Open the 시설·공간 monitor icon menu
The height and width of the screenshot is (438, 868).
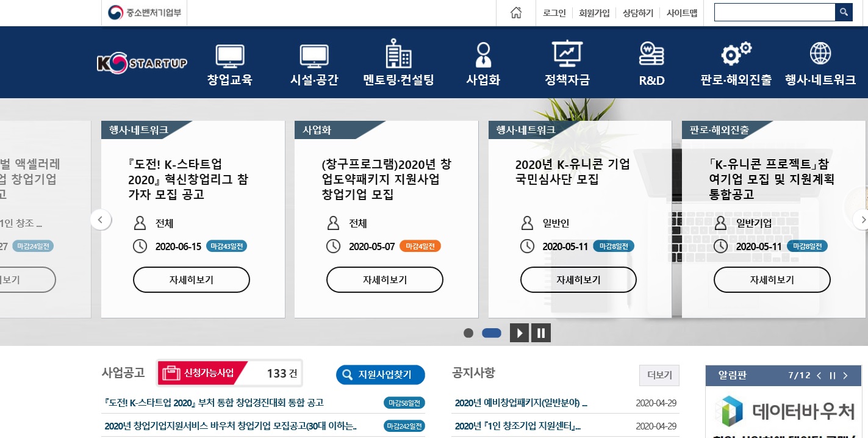[314, 56]
